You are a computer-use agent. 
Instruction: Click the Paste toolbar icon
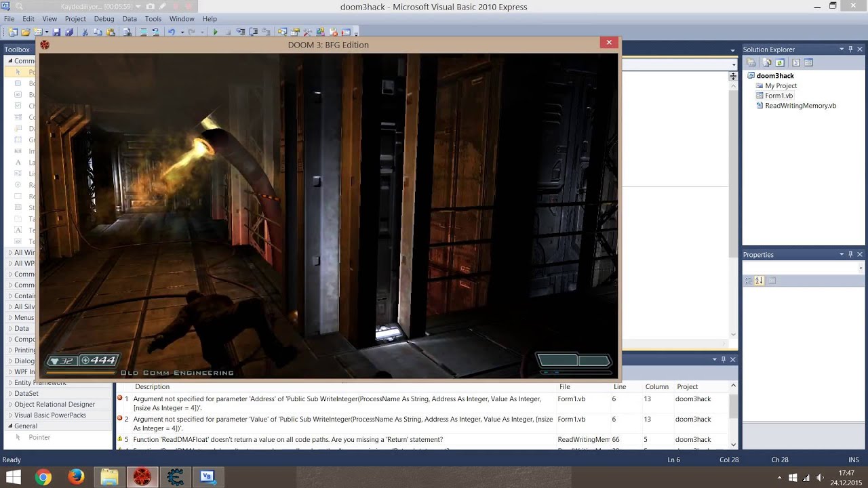coord(111,32)
